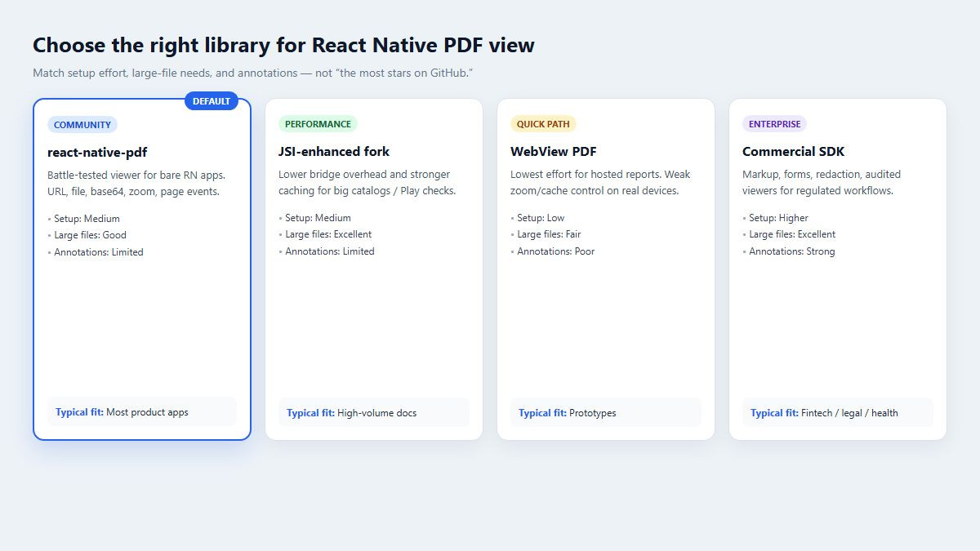The width and height of the screenshot is (980, 551).
Task: Click the QUICK PATH tag
Action: click(543, 124)
